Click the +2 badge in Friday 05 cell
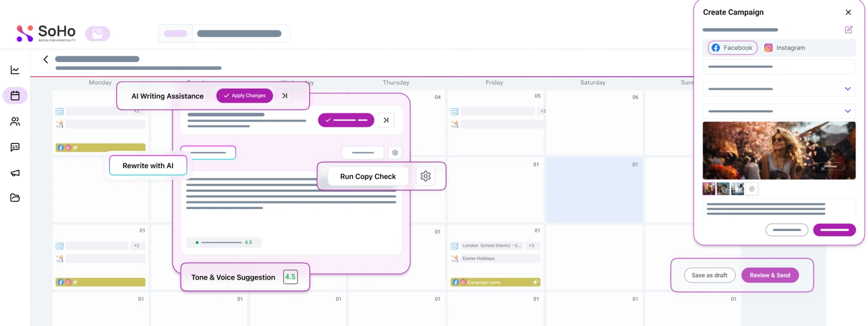Viewport: 868px width, 326px height. 542,111
